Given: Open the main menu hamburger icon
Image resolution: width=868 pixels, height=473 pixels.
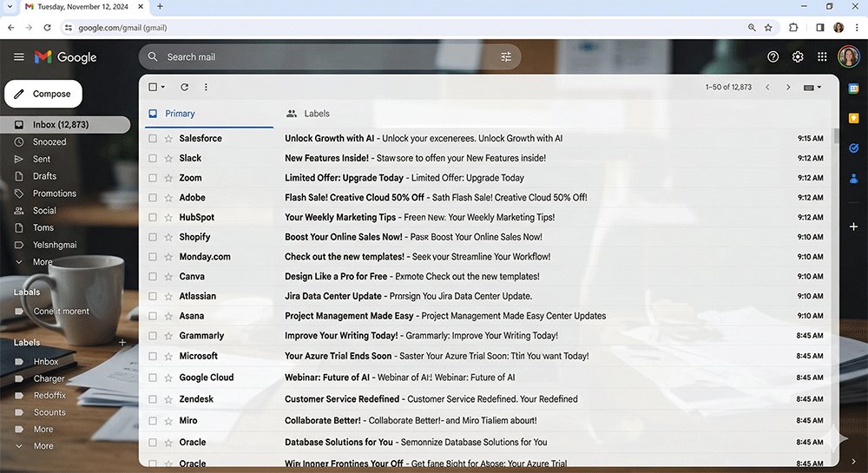Looking at the screenshot, I should (x=19, y=57).
